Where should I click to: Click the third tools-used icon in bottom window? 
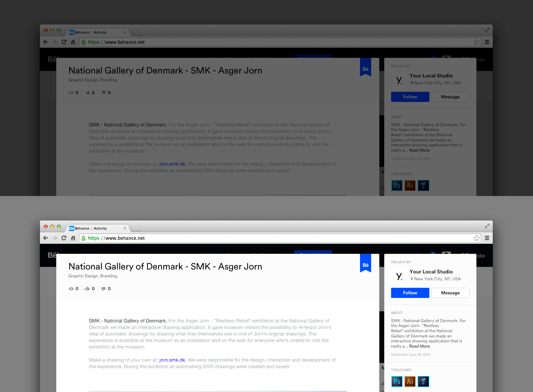click(x=423, y=382)
